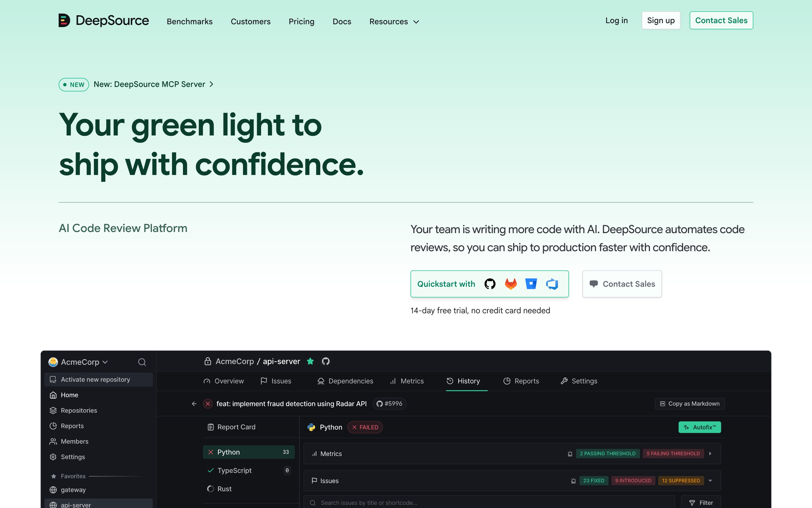Open the Overview tab
Image resolution: width=812 pixels, height=508 pixels.
pos(224,381)
